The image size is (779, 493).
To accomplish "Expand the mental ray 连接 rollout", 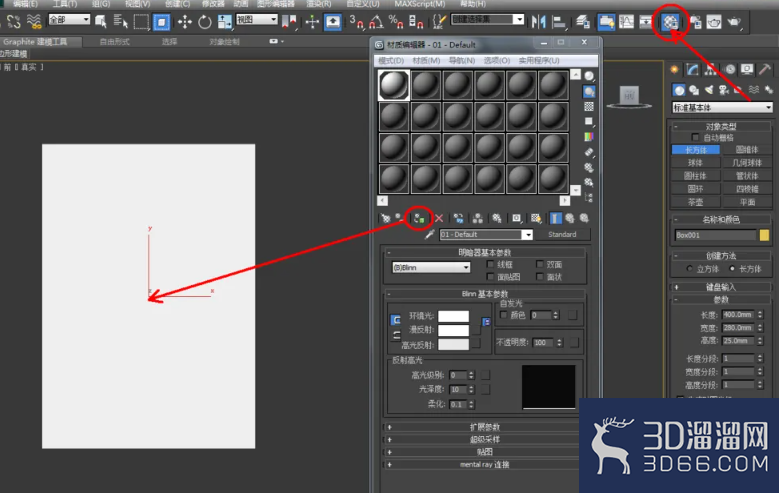I will pyautogui.click(x=484, y=464).
